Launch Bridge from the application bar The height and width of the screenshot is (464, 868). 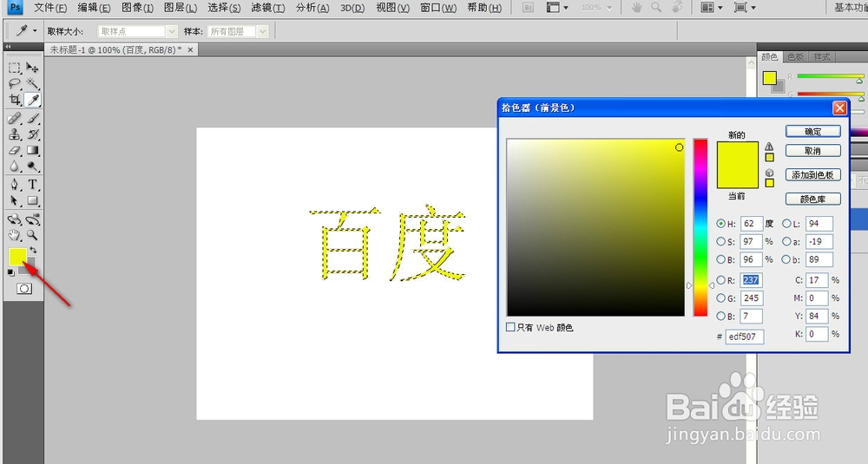528,8
